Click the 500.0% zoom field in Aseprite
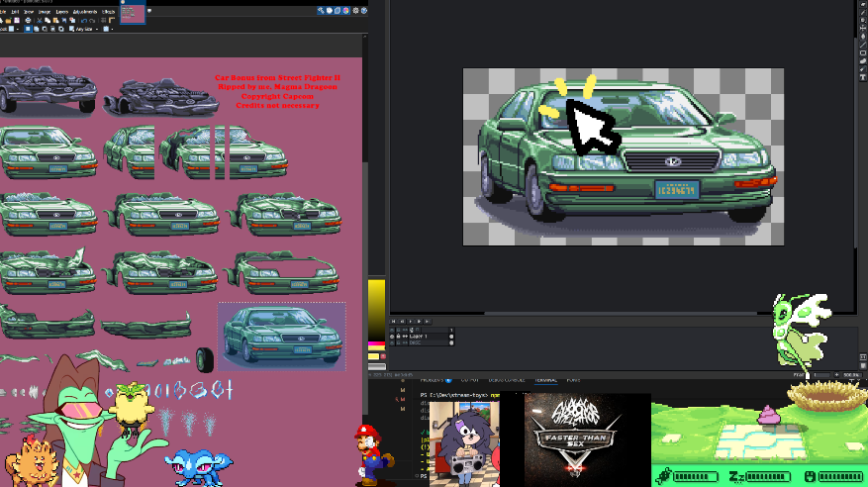 (852, 375)
